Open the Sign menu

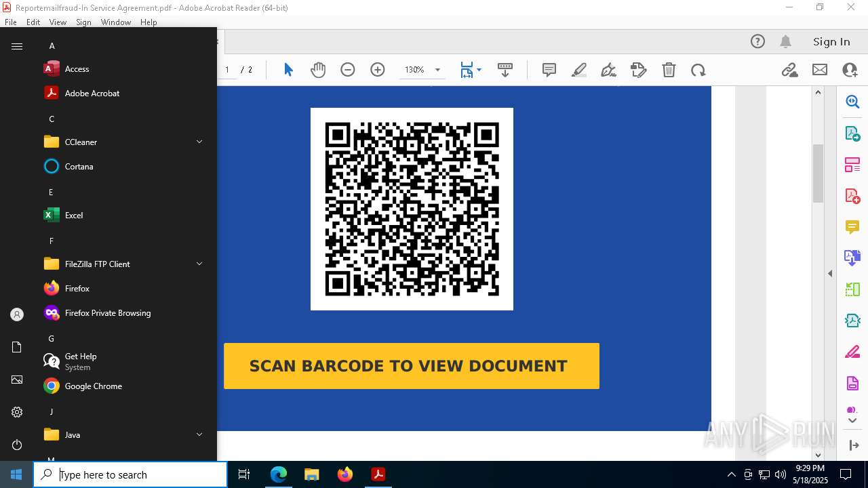tap(83, 22)
